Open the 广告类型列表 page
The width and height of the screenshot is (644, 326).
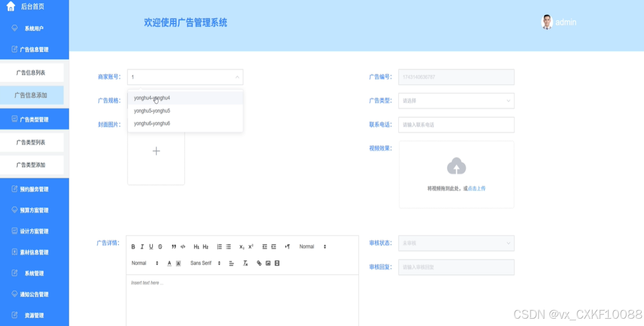pyautogui.click(x=31, y=142)
